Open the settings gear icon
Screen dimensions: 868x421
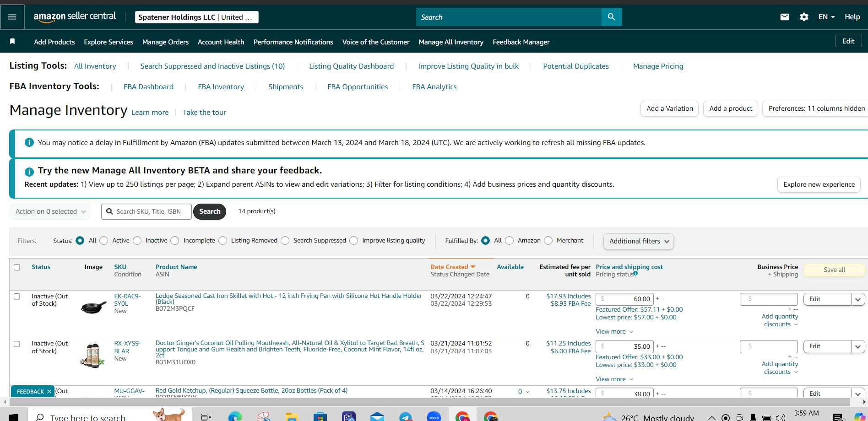click(x=804, y=17)
